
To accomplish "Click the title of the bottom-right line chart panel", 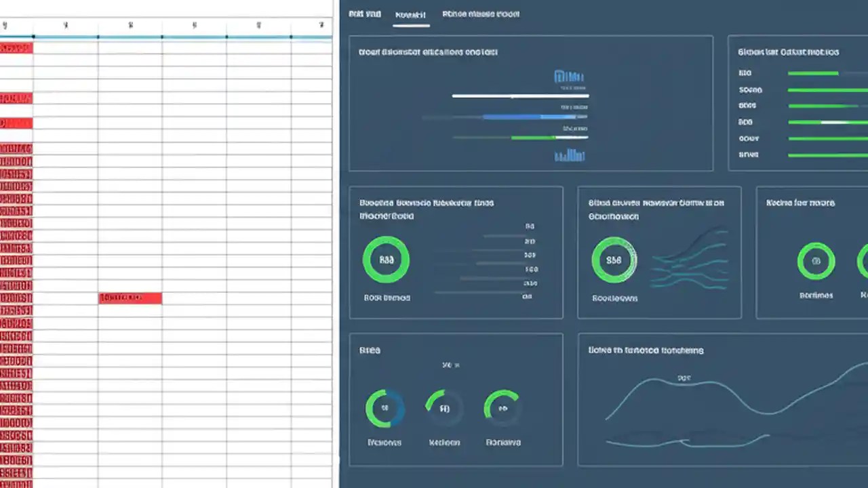I will point(646,350).
